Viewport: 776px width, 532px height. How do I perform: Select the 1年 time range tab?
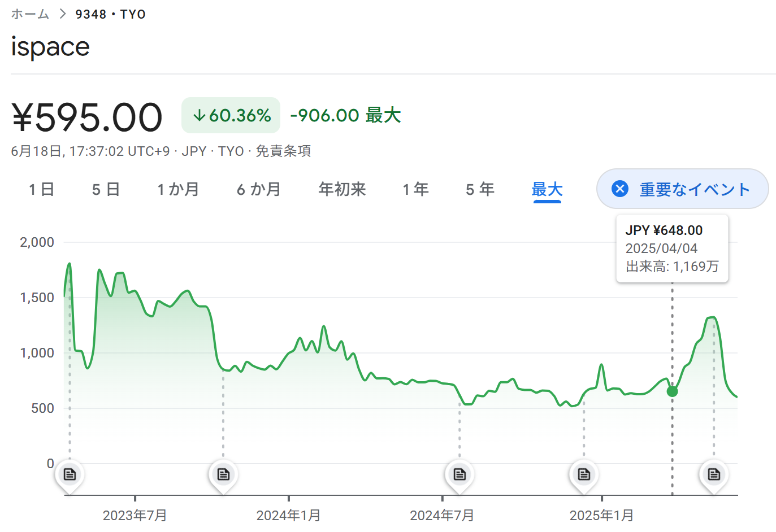pos(415,189)
